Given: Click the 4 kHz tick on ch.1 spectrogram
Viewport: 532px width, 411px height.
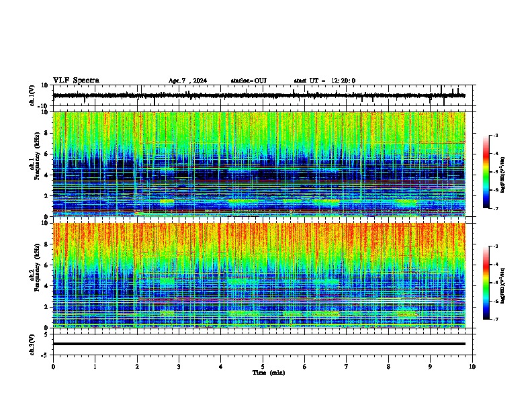Looking at the screenshot, I should click(x=47, y=175).
